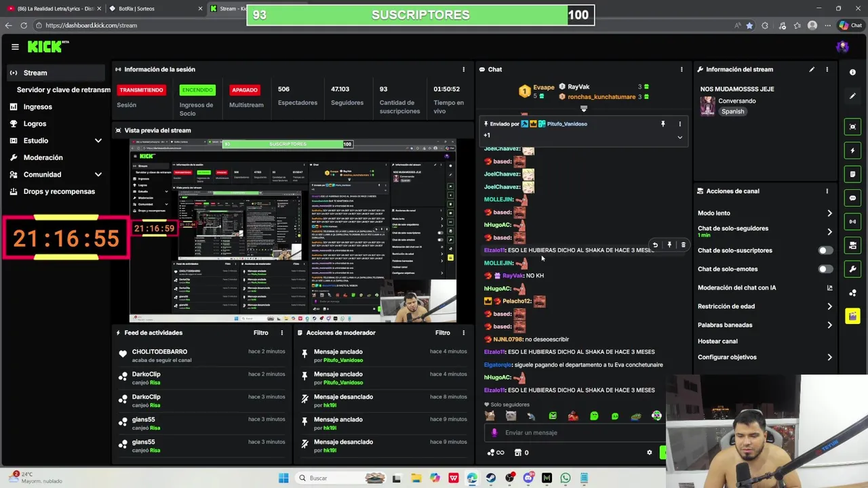The height and width of the screenshot is (488, 868).
Task: Expand the pinned message chevron
Action: click(679, 137)
